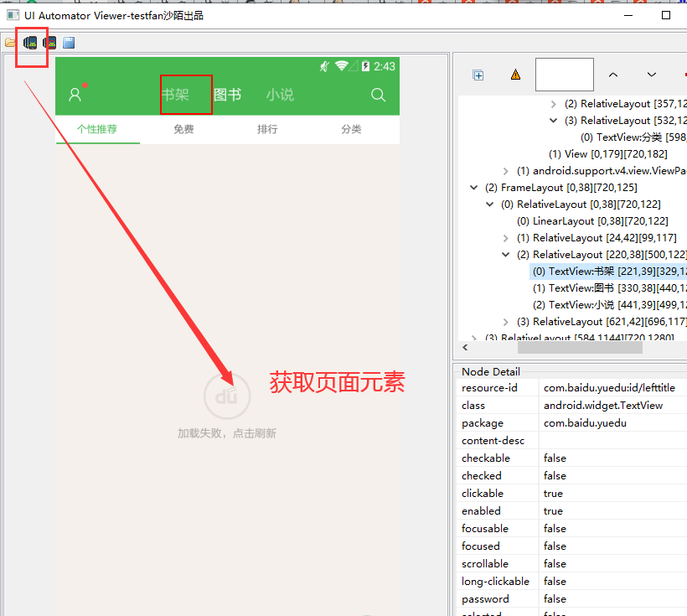Viewport: 687px width, 616px height.
Task: Open the 排行 sub-tab
Action: point(267,129)
